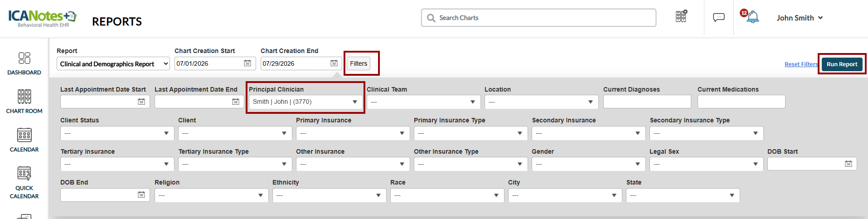
Task: Open the messages chat bubble icon
Action: (x=719, y=18)
